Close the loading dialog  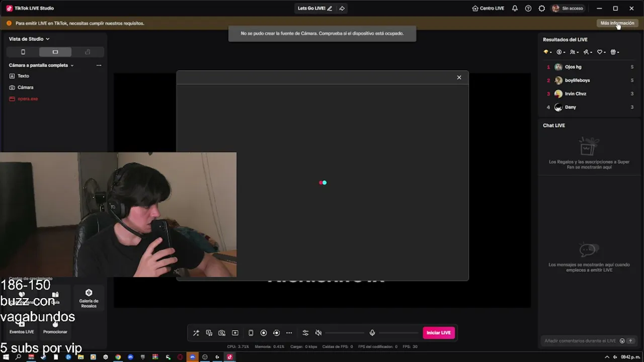pyautogui.click(x=459, y=77)
